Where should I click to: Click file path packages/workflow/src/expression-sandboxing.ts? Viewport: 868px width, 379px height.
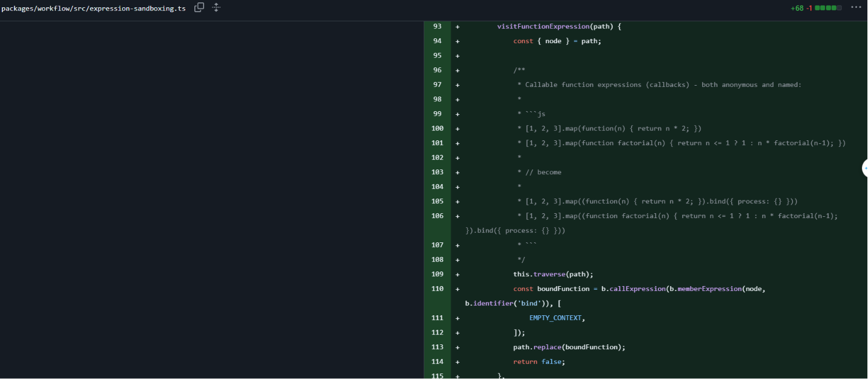point(94,9)
